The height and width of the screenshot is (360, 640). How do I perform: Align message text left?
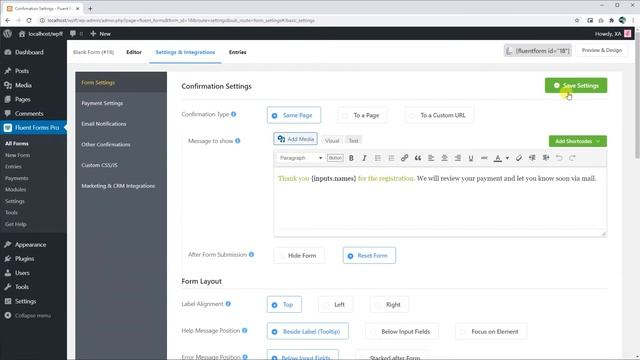(431, 158)
